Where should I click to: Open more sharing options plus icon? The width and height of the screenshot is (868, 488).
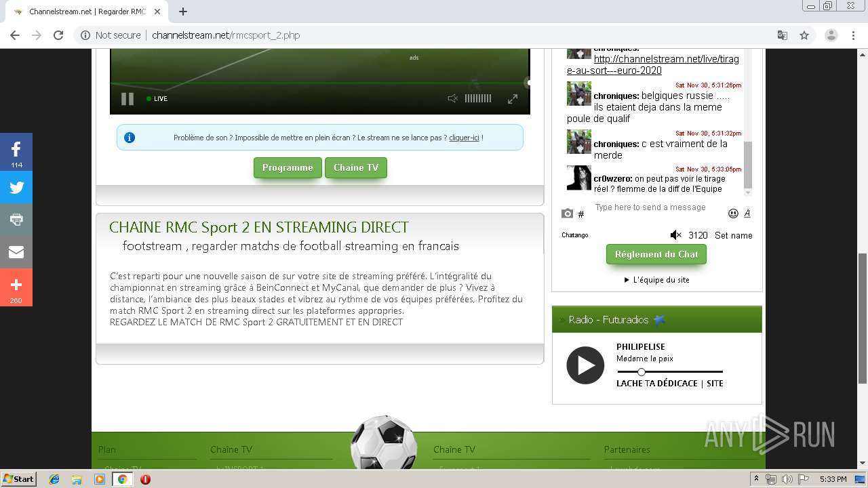(16, 287)
